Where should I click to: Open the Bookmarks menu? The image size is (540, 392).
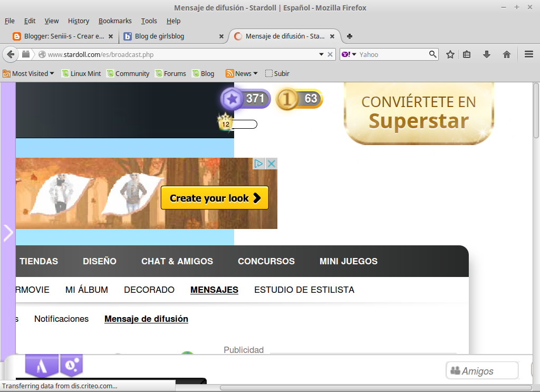tap(115, 21)
